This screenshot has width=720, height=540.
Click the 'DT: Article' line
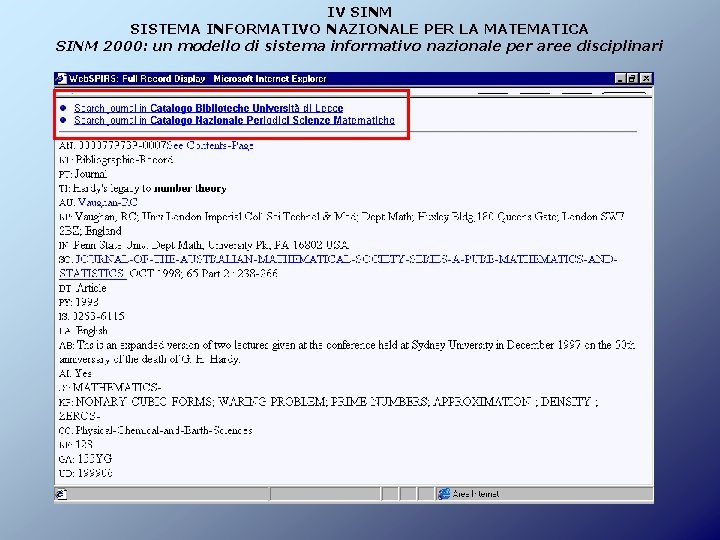point(83,288)
